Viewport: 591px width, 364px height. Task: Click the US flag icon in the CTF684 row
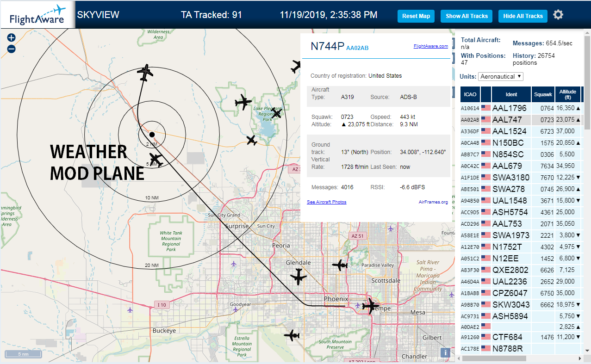(486, 337)
